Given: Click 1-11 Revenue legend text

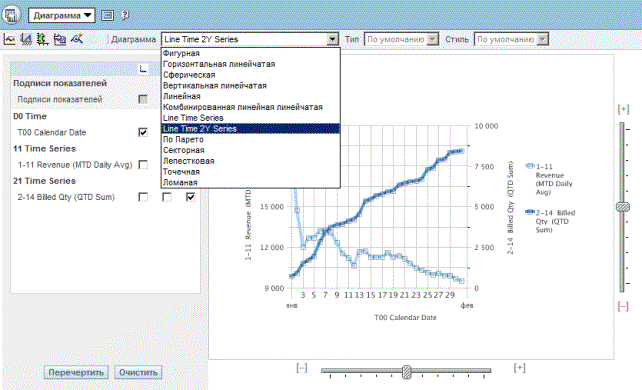Looking at the screenshot, I should coord(554,179).
